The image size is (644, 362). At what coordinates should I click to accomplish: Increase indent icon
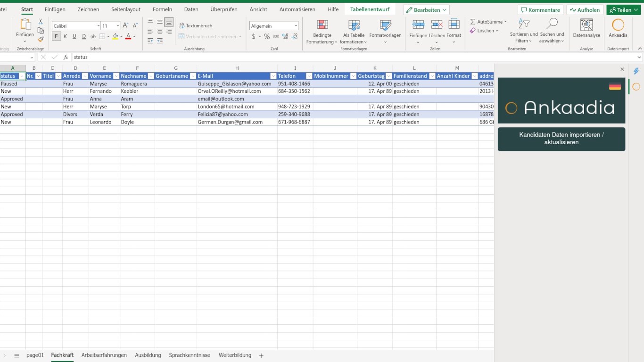(160, 41)
